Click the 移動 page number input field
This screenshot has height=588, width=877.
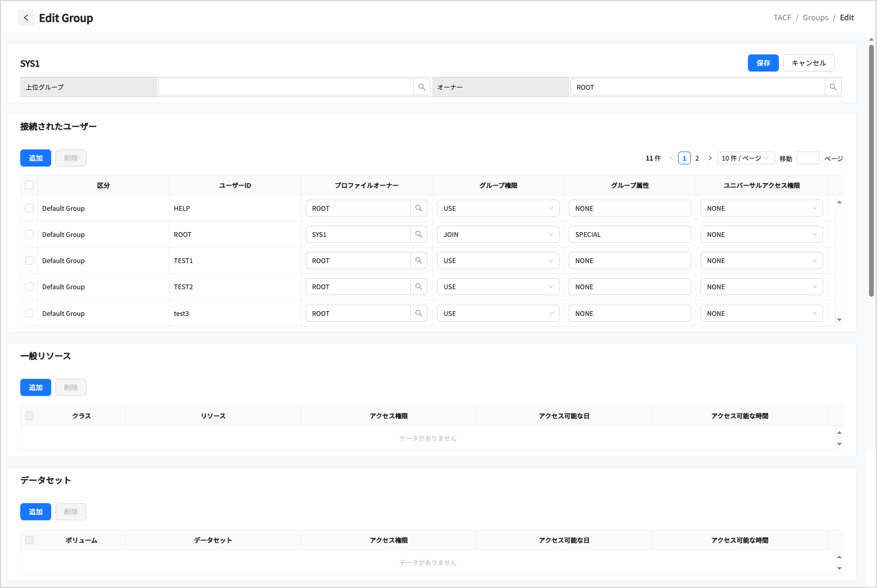(808, 158)
